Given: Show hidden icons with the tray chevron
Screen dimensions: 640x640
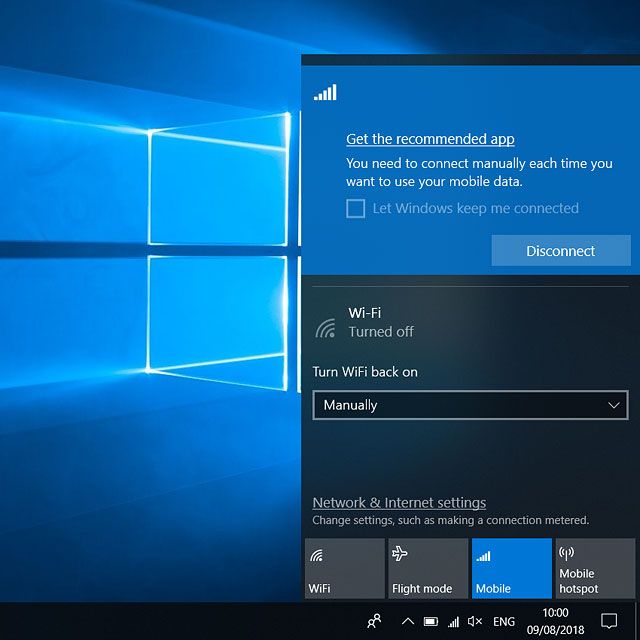Looking at the screenshot, I should (x=408, y=621).
